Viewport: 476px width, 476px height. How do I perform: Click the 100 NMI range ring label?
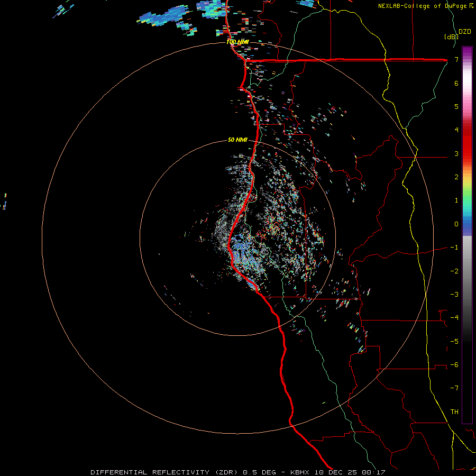click(237, 42)
